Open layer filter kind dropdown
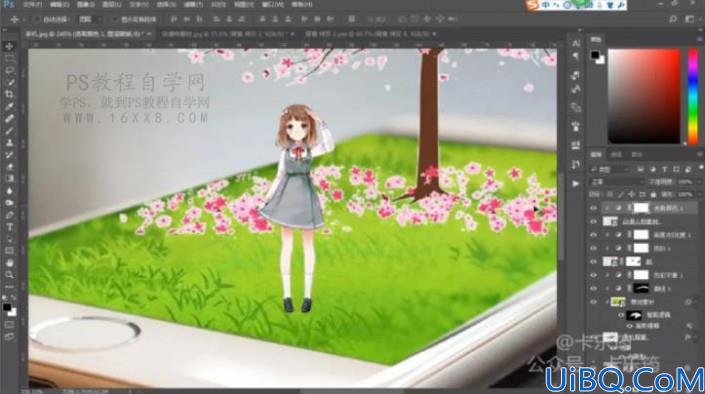The width and height of the screenshot is (705, 394). (609, 170)
